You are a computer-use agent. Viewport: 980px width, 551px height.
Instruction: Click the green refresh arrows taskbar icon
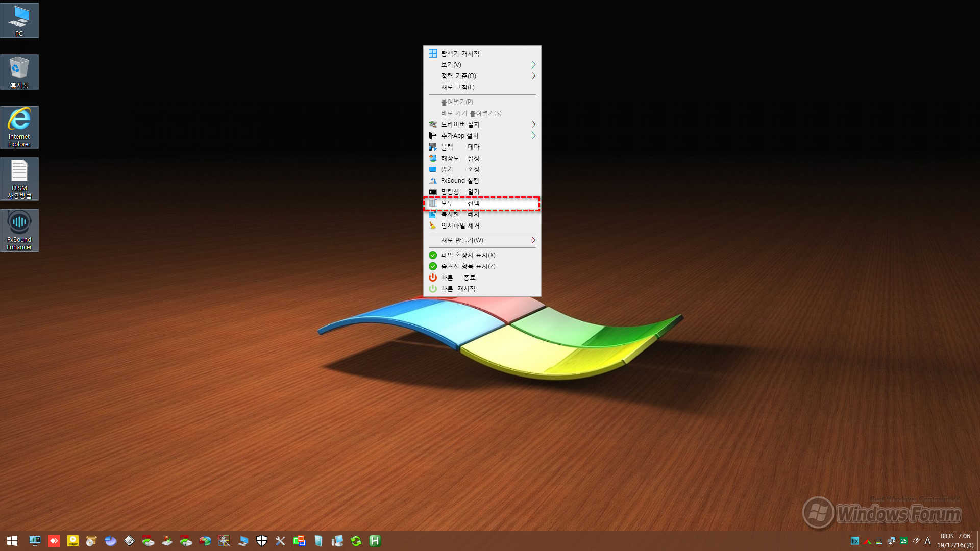click(x=356, y=541)
